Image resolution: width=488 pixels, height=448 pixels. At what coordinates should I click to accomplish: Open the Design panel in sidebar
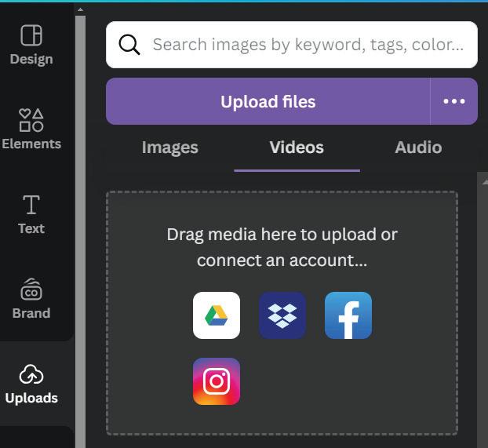[x=31, y=45]
